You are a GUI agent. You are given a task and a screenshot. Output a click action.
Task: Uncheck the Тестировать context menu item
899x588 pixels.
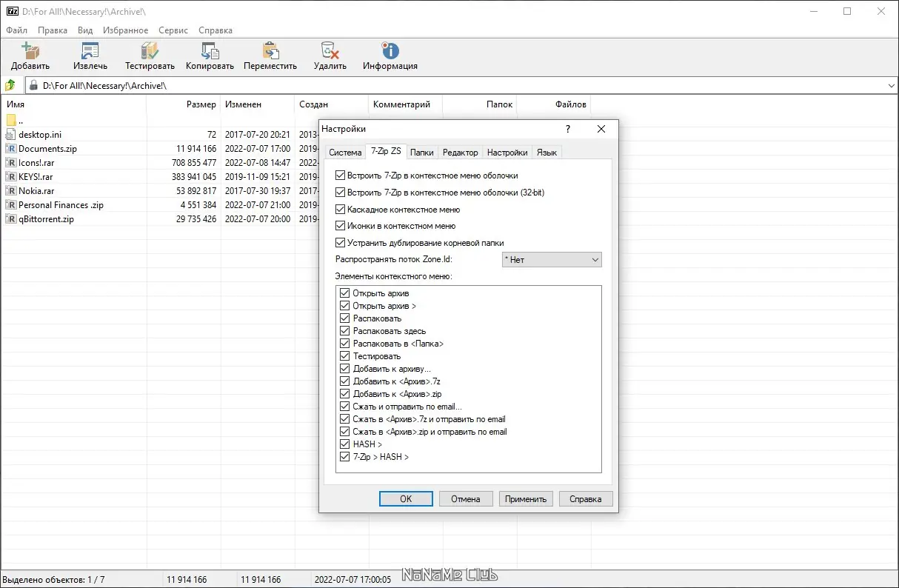tap(345, 356)
